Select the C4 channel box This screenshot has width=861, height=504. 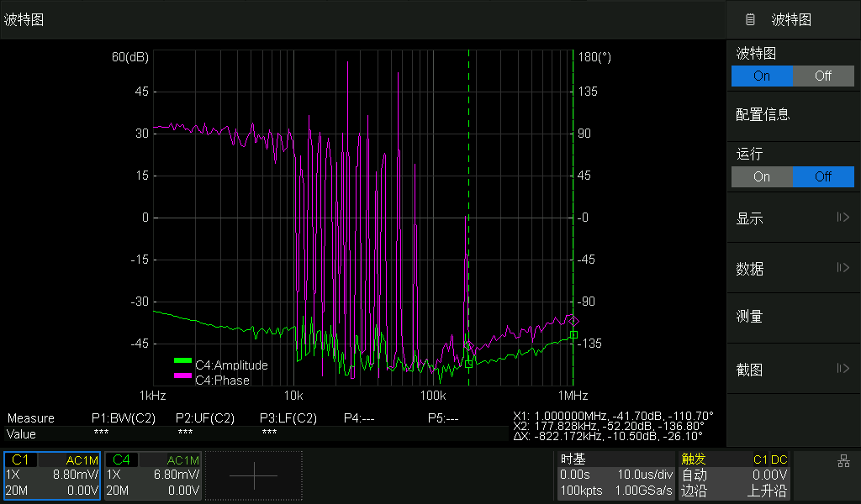[x=153, y=475]
